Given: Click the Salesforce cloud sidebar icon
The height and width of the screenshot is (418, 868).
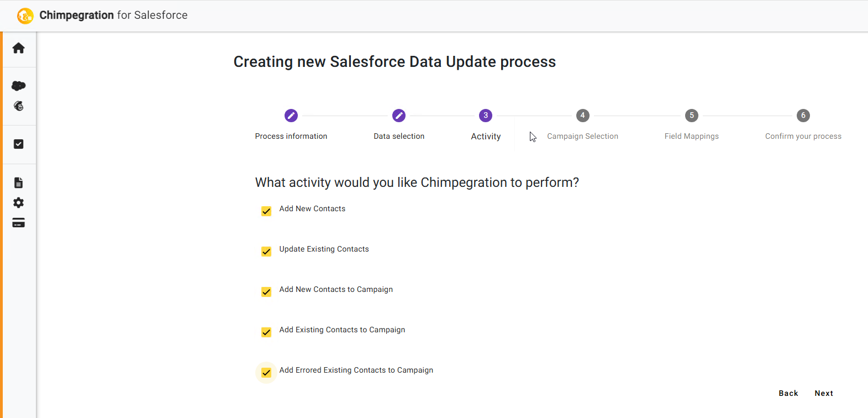Looking at the screenshot, I should tap(18, 86).
